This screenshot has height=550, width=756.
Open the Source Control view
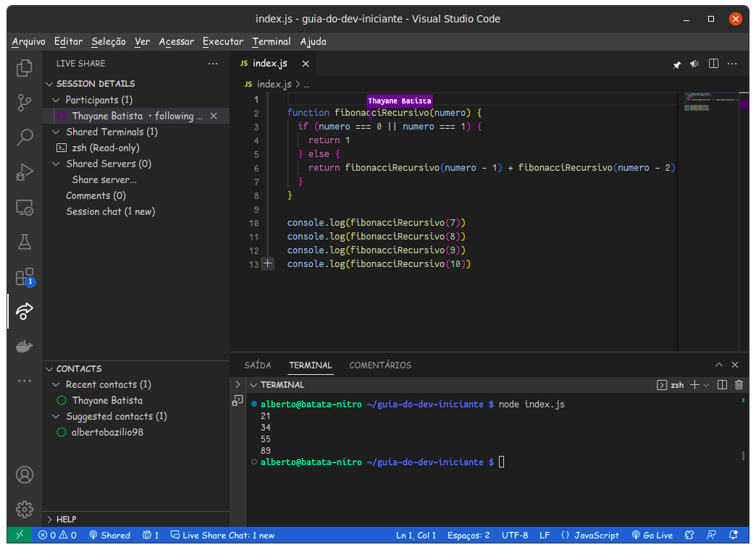tap(25, 102)
